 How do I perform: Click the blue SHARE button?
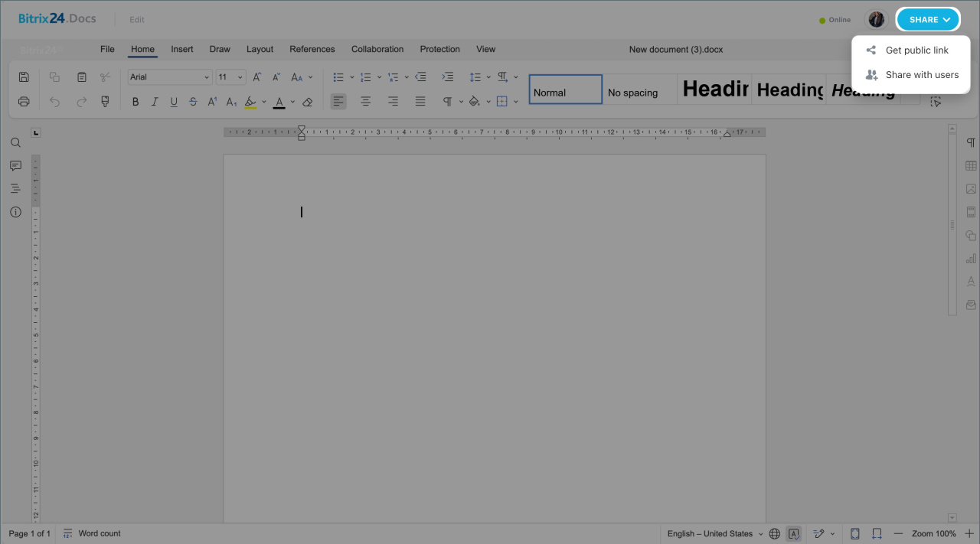click(x=928, y=20)
